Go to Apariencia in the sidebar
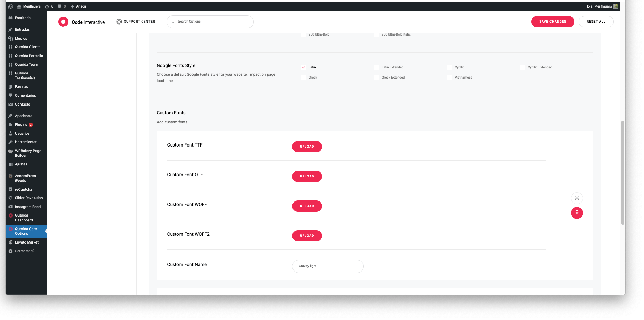 click(x=24, y=116)
